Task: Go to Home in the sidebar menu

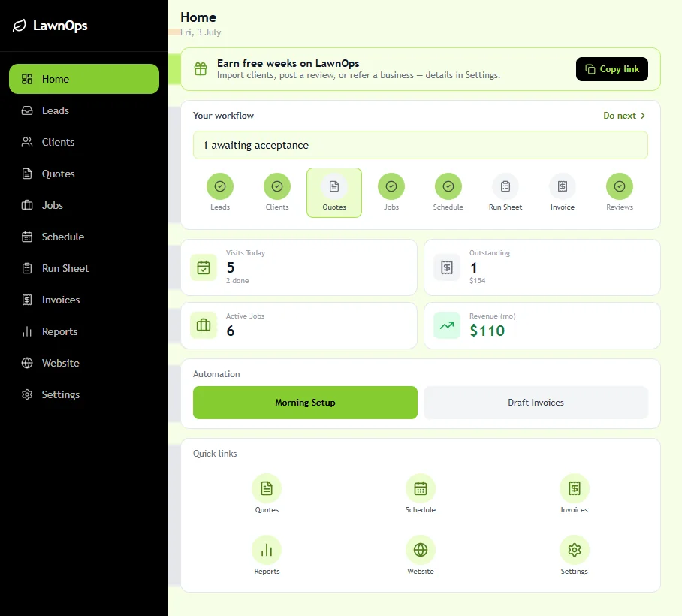Action: (x=84, y=79)
